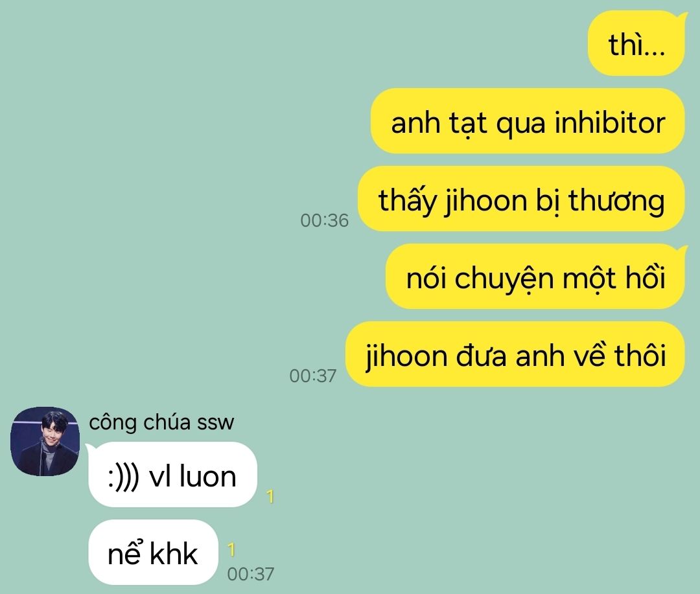The width and height of the screenshot is (700, 594).
Task: Open công chúa ssw's profile picture
Action: (x=45, y=441)
